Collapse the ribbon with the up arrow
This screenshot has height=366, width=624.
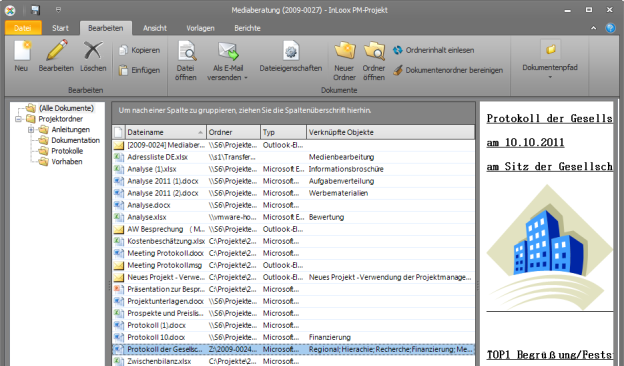[x=594, y=28]
